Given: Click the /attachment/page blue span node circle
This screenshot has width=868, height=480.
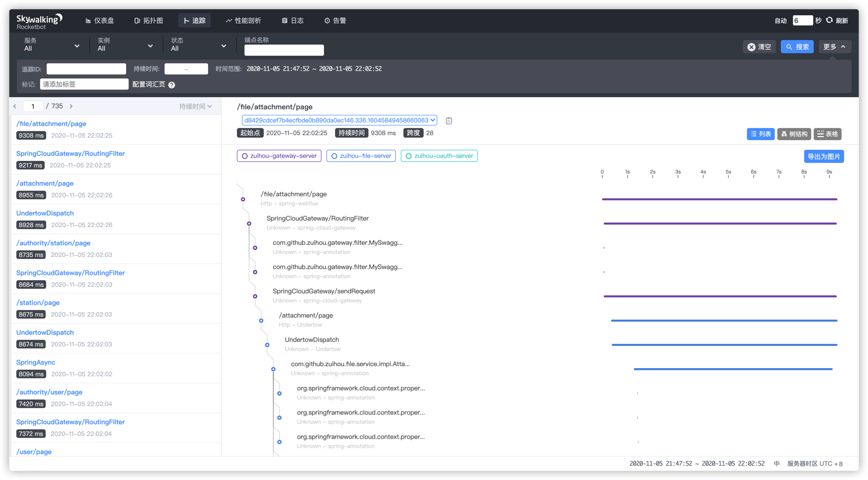Looking at the screenshot, I should [x=261, y=321].
